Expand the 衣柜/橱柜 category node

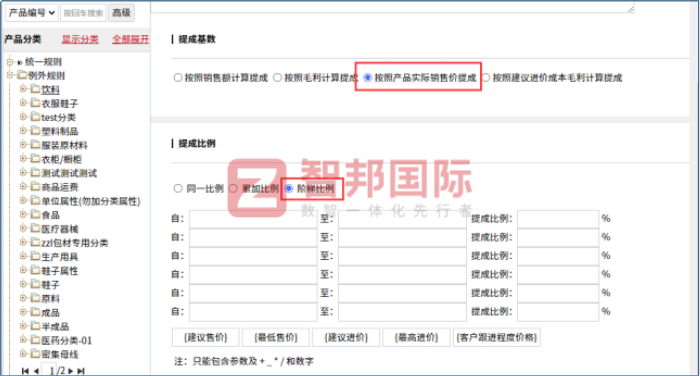coord(23,159)
